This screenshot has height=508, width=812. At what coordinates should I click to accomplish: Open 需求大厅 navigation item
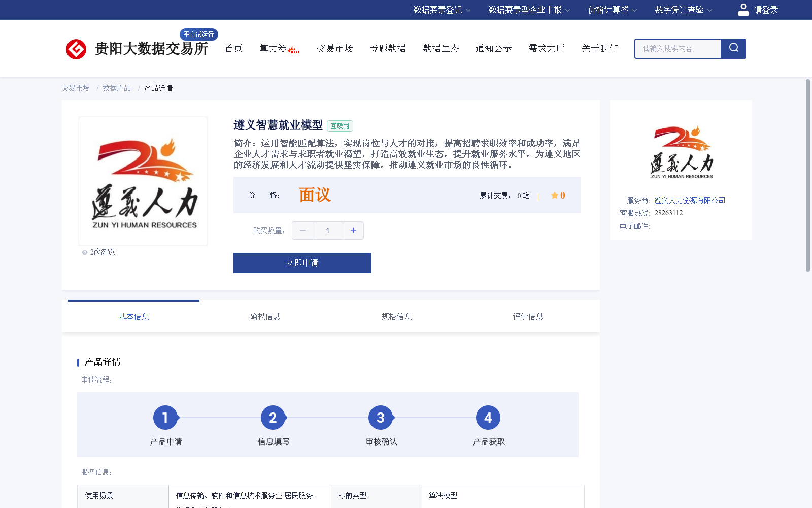tap(547, 49)
